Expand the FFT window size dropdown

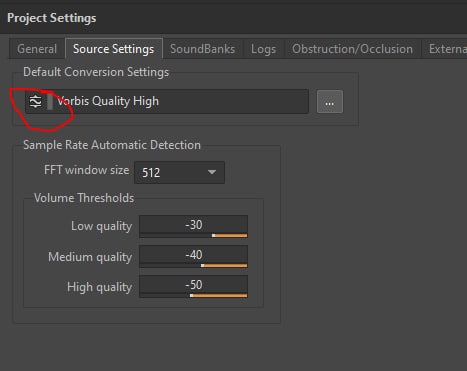pos(179,172)
